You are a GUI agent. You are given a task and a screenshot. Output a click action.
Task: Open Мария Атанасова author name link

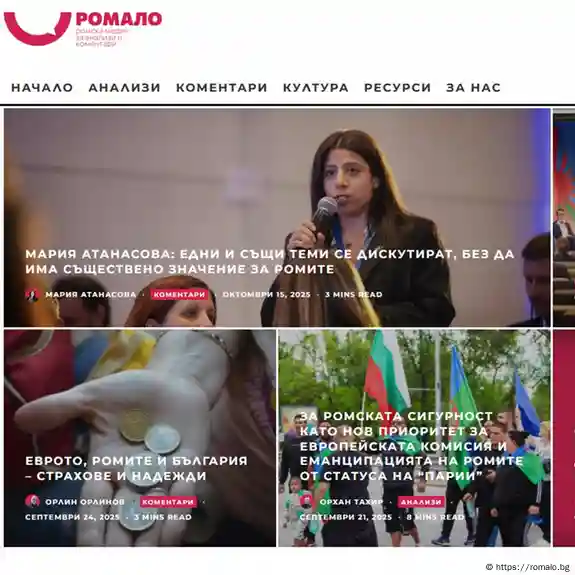91,294
